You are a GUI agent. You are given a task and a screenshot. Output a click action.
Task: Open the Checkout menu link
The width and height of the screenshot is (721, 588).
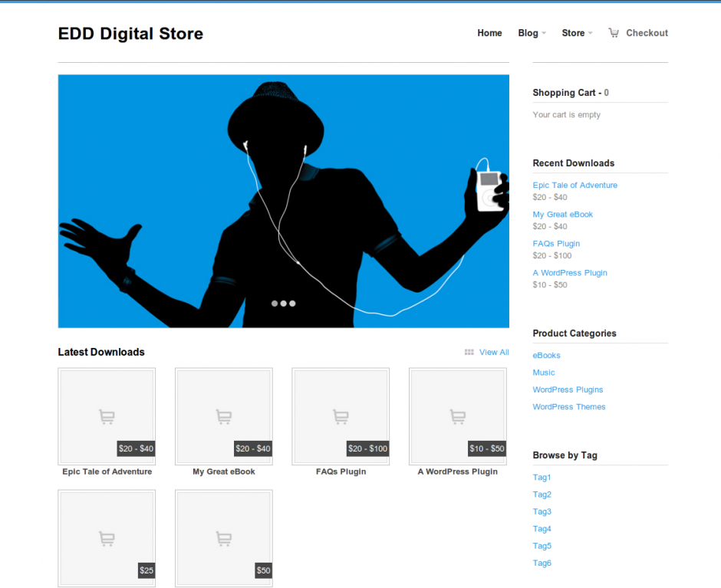point(647,33)
